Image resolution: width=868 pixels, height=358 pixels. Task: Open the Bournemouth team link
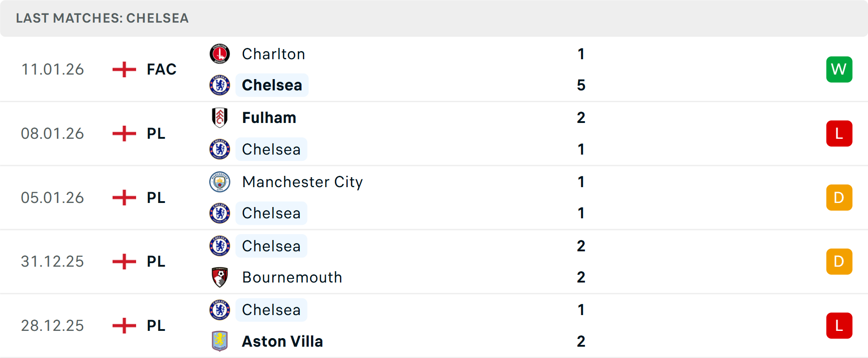tap(292, 277)
